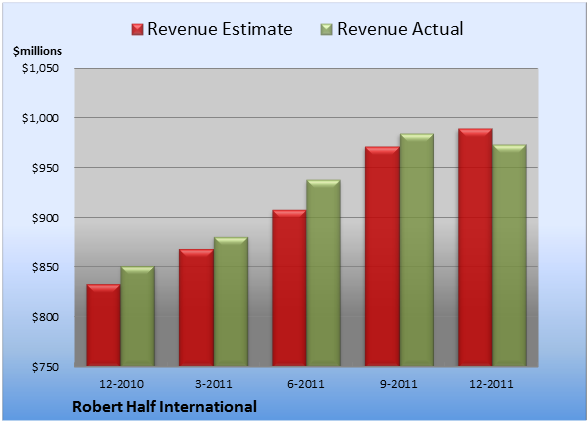Click the green actual bar for 9-2011
Viewport: 588px width, 422px height.
coord(417,250)
